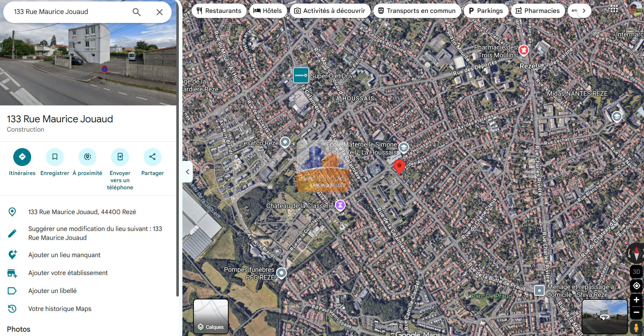The height and width of the screenshot is (336, 644).
Task: Select the esatco Rezé map marker
Action: (x=285, y=142)
